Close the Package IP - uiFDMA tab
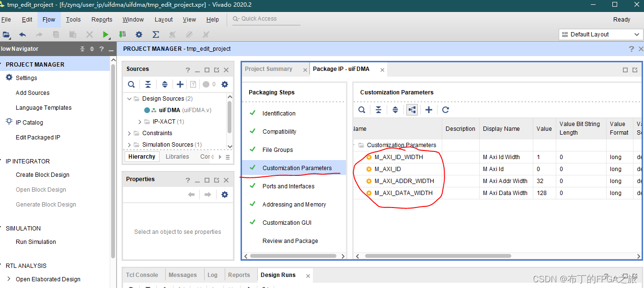 [382, 70]
